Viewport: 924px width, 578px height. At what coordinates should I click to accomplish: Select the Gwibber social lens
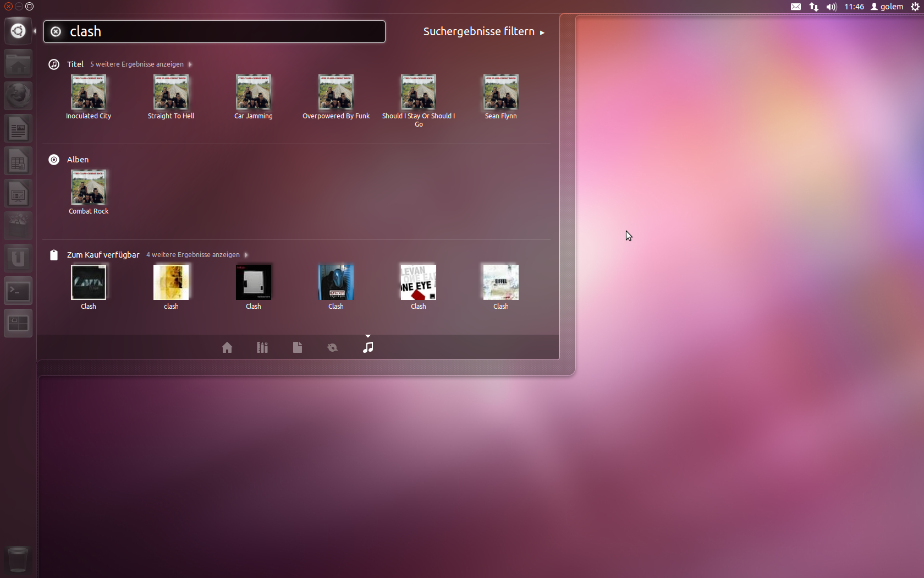[332, 347]
